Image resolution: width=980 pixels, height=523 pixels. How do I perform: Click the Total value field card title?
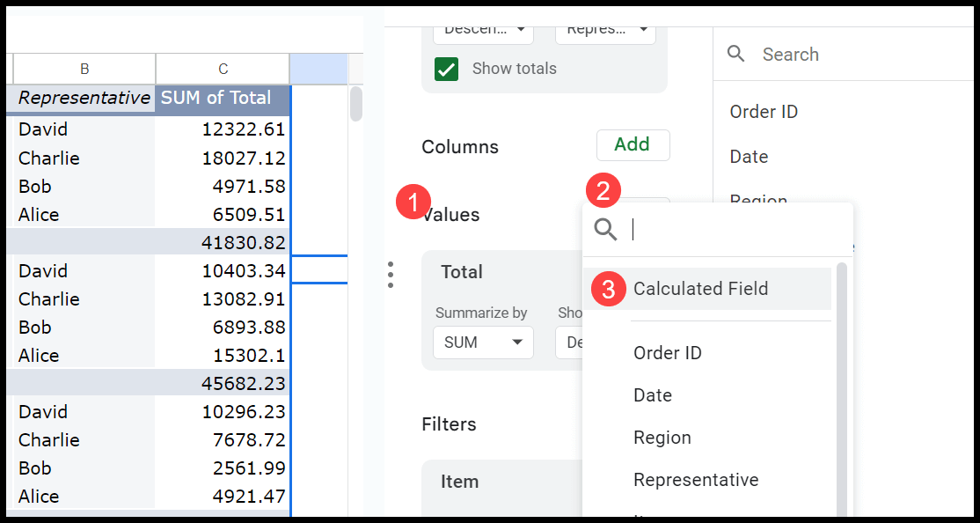(462, 272)
